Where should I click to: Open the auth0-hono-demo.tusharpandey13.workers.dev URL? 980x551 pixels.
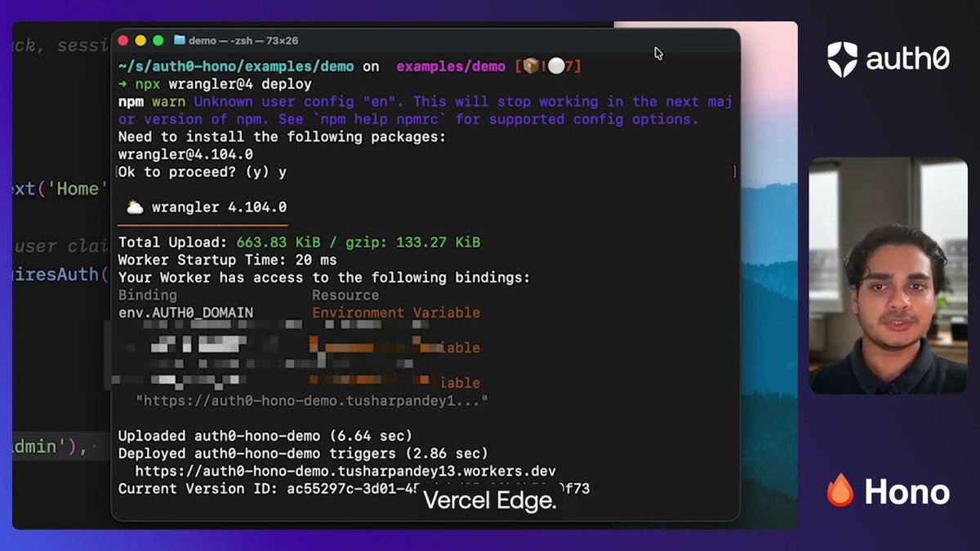pos(345,471)
